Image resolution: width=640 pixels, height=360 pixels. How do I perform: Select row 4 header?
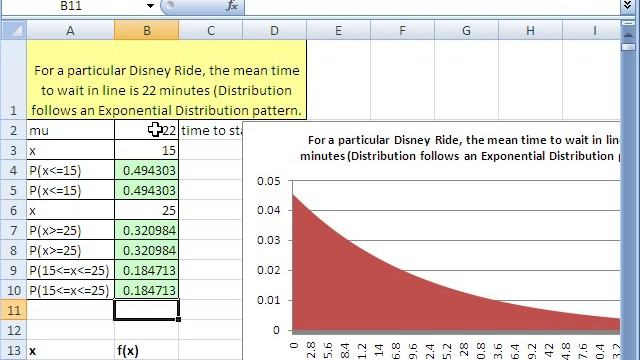pyautogui.click(x=13, y=170)
